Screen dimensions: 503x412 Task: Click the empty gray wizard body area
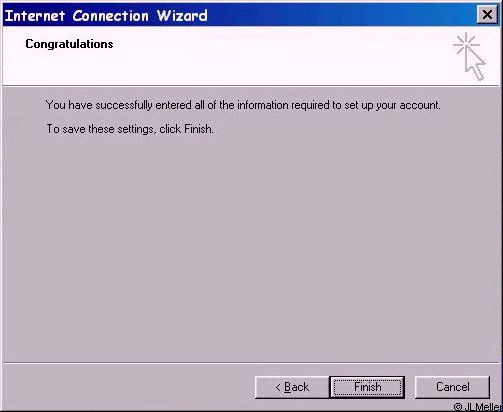[251, 247]
